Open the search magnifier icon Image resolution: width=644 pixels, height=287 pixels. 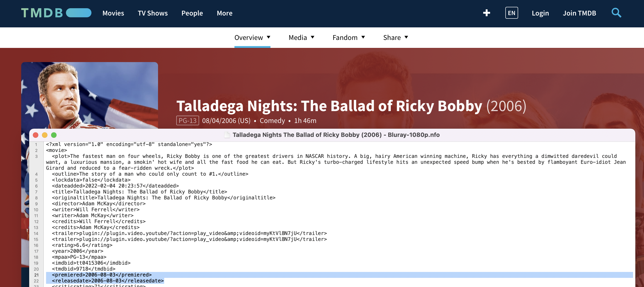coord(616,13)
